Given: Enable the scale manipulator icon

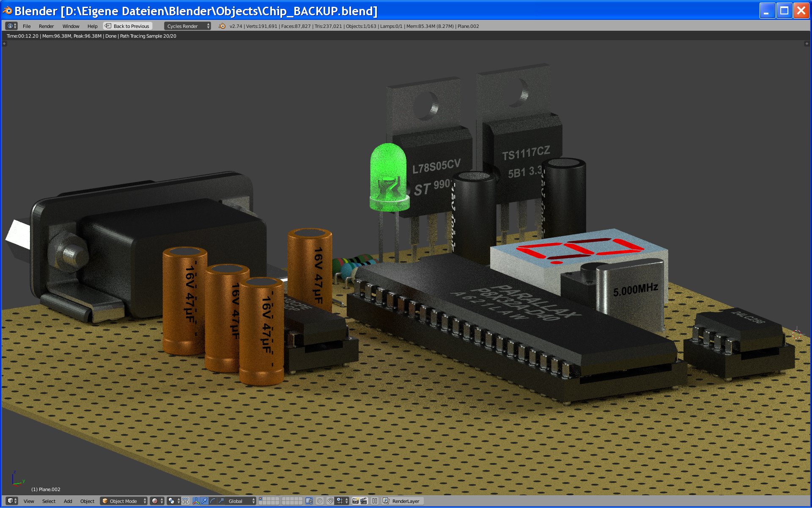Looking at the screenshot, I should [221, 501].
